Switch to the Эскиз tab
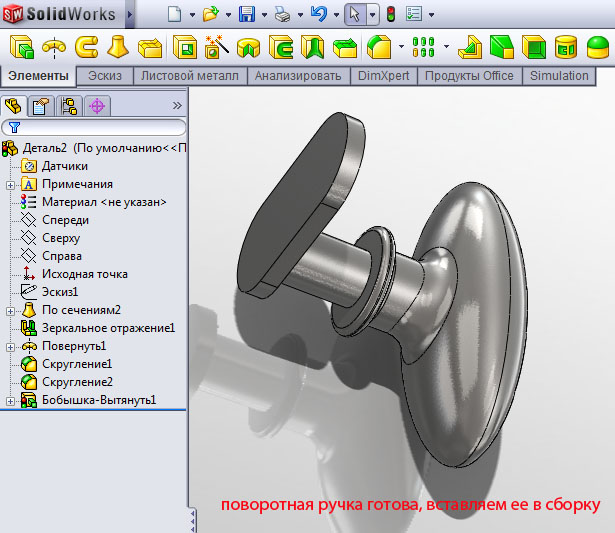The width and height of the screenshot is (615, 533). pyautogui.click(x=106, y=76)
